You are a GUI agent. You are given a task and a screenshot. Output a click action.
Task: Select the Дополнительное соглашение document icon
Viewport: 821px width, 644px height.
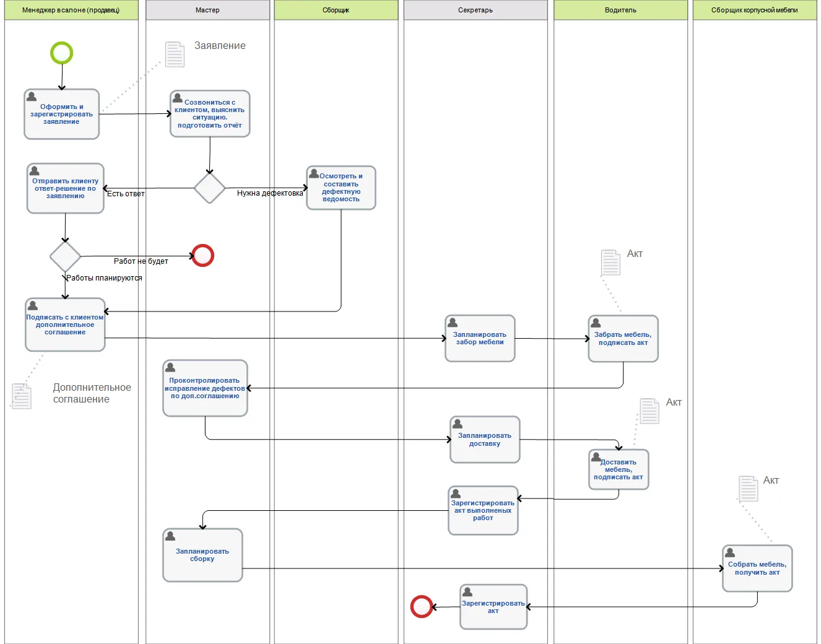(22, 396)
